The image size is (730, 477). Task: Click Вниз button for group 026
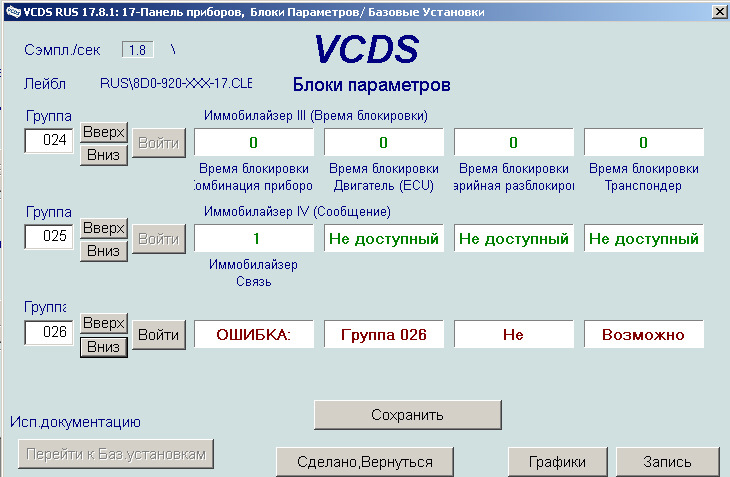tap(104, 347)
